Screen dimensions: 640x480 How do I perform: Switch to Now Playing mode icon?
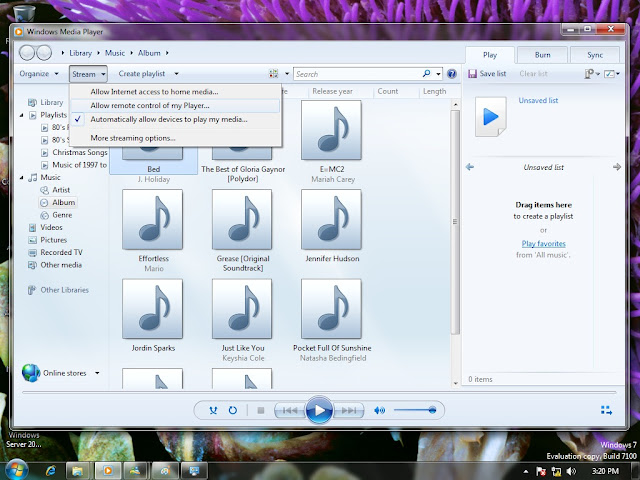coord(606,410)
